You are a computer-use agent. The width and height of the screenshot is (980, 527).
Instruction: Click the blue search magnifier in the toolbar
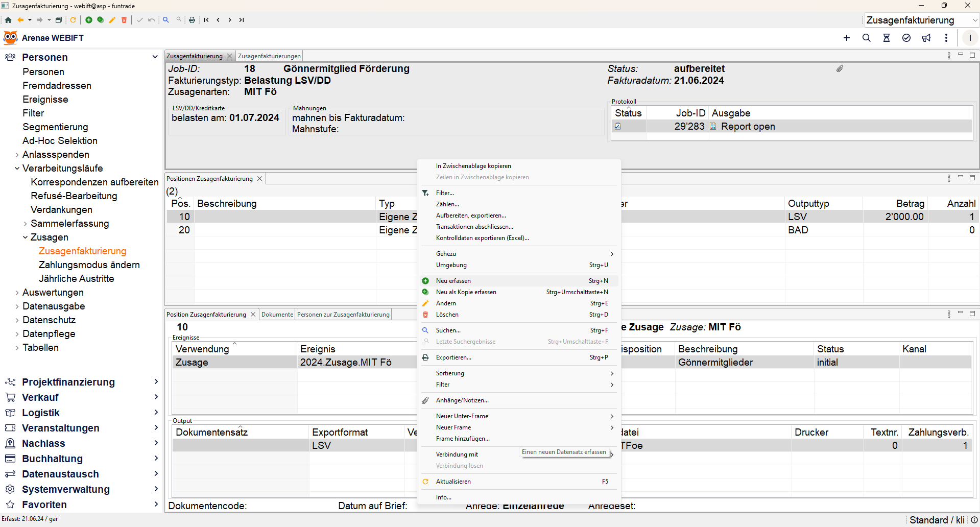coord(166,20)
